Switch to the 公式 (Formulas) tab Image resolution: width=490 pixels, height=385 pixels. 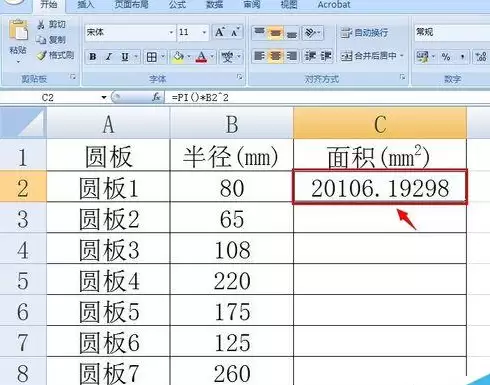click(177, 5)
